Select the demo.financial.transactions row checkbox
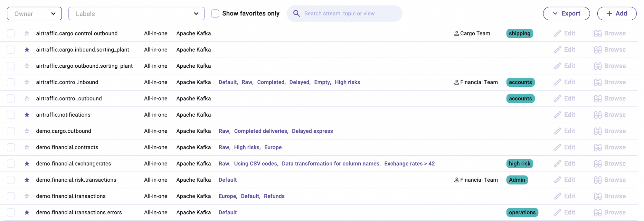The width and height of the screenshot is (644, 221). (x=11, y=196)
